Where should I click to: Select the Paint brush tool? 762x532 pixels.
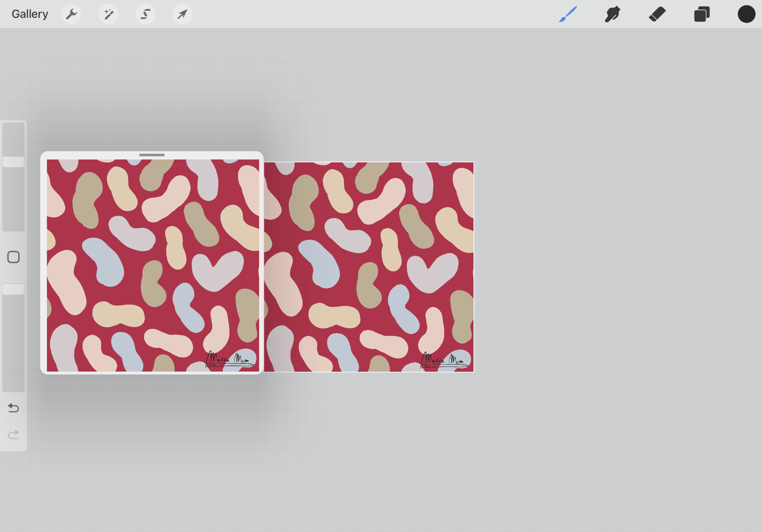(x=568, y=14)
